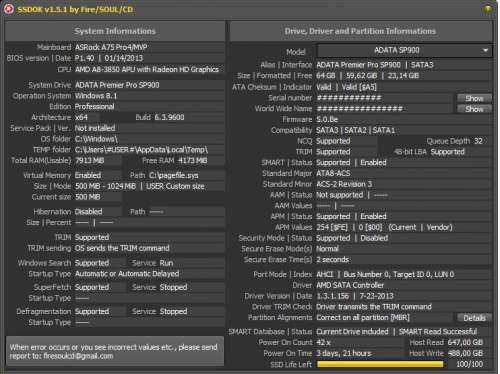Screen dimensions: 500x374
Task: Click Secure Erase Mode value Normal
Action: pyautogui.click(x=327, y=249)
